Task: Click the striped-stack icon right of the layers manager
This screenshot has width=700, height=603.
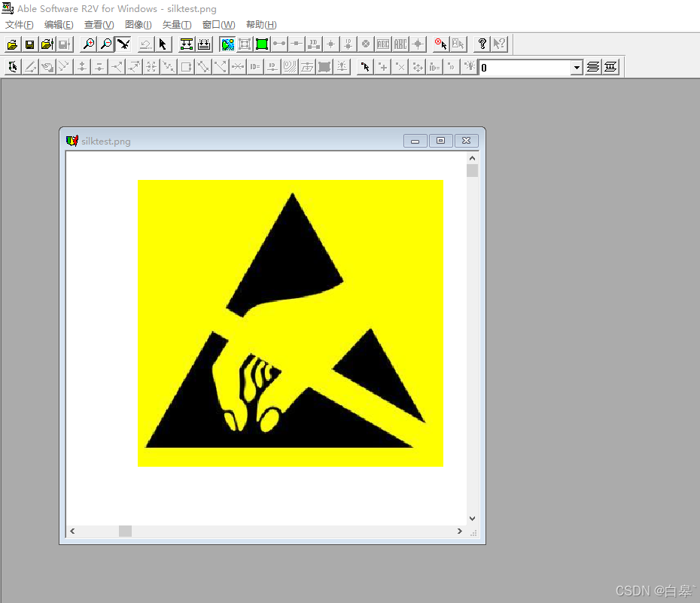Action: 610,67
